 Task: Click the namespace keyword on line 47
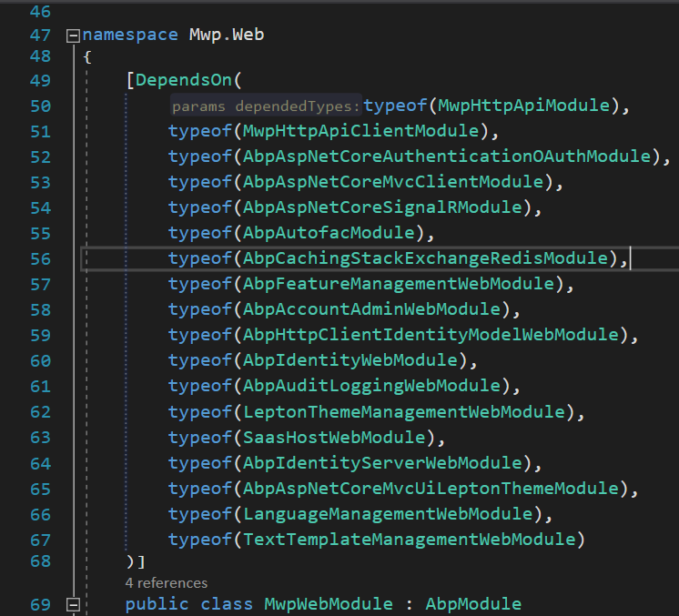130,35
